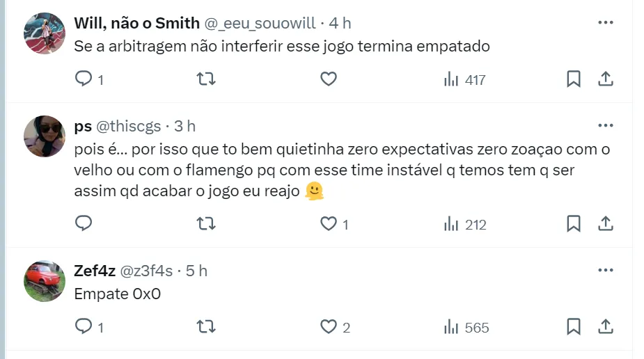Repost the tweet about arbitragem
Image resolution: width=644 pixels, height=359 pixels.
(206, 79)
